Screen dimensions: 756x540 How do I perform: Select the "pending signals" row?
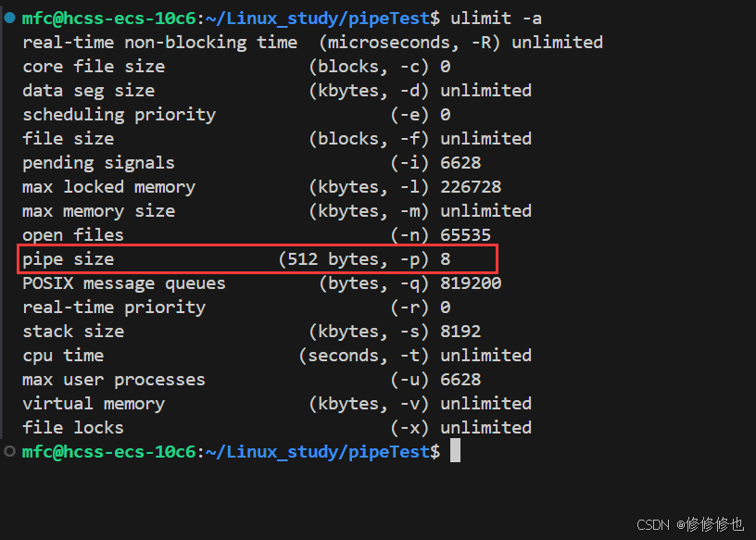click(251, 163)
